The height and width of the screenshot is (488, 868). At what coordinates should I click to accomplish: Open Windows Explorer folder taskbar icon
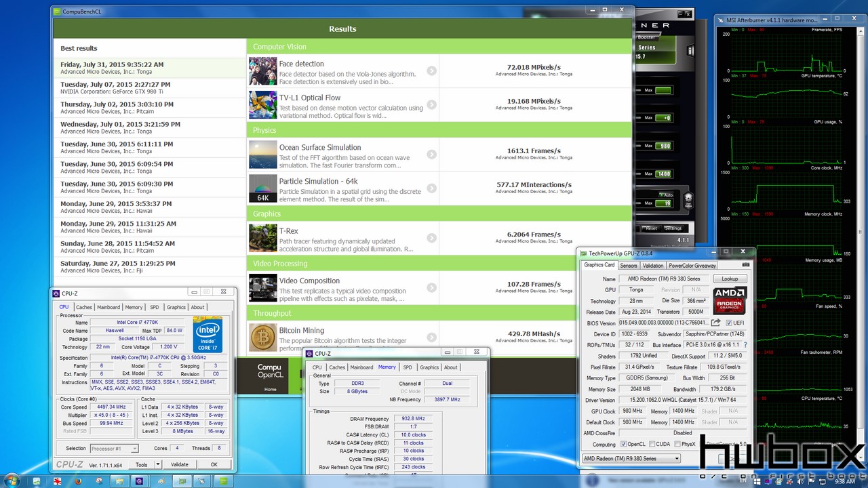click(x=119, y=481)
